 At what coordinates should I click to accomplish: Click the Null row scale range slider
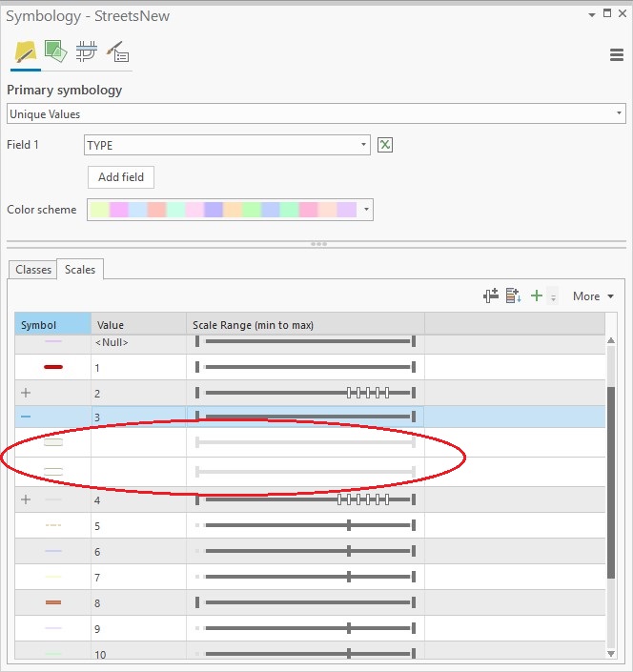tap(305, 341)
